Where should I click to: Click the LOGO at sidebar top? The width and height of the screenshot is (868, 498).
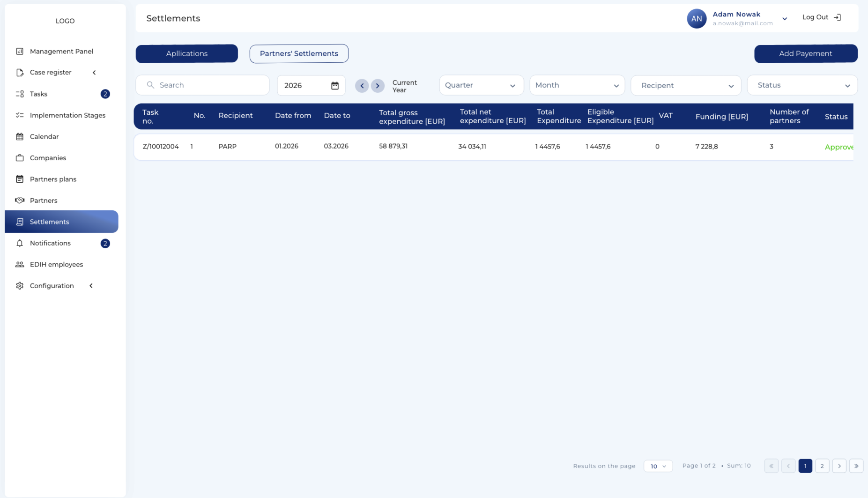click(x=65, y=21)
